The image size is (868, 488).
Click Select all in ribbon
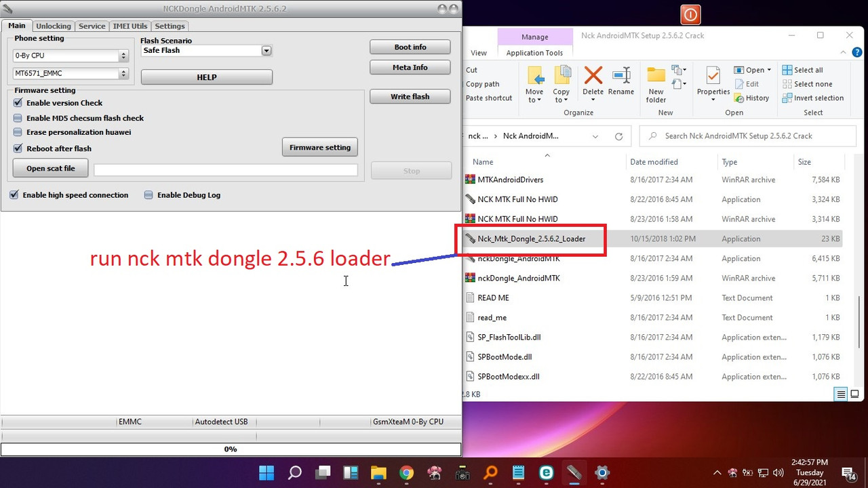pyautogui.click(x=802, y=70)
